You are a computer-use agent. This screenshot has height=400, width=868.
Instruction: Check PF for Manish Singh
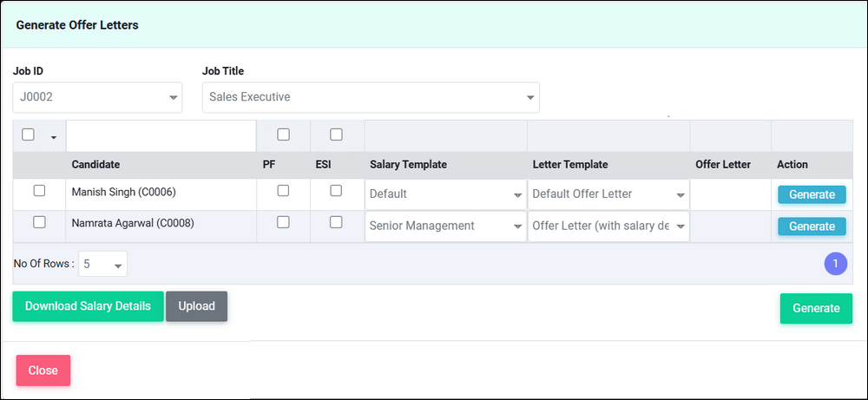pyautogui.click(x=283, y=191)
